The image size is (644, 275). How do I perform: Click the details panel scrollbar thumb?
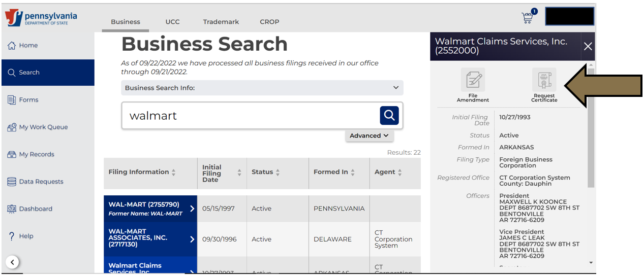[x=591, y=128]
